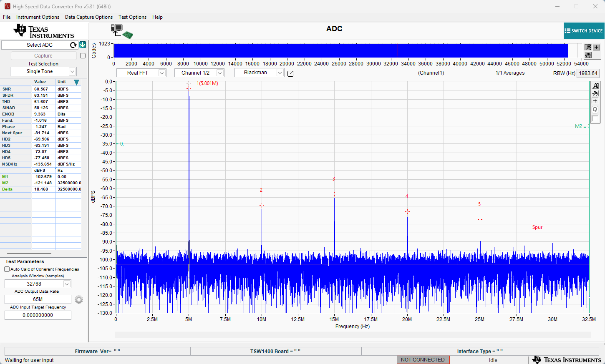Open the Single Tone test selection dropdown

click(x=72, y=72)
